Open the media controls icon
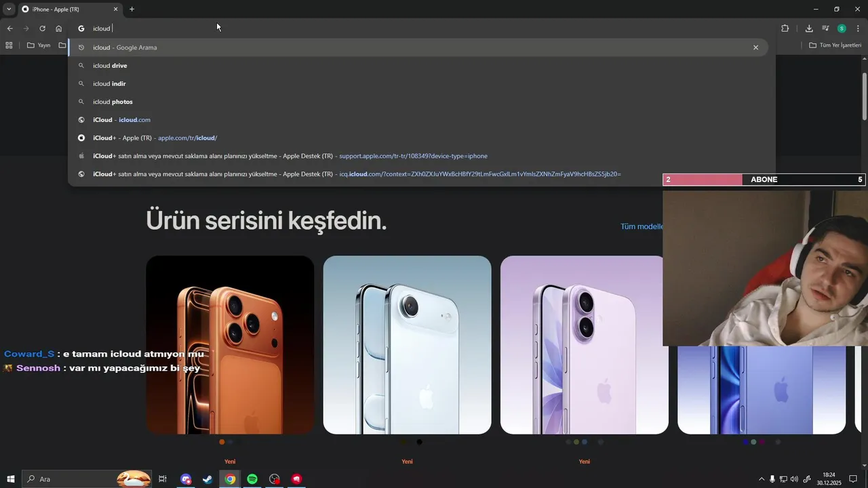This screenshot has height=488, width=868. (825, 28)
